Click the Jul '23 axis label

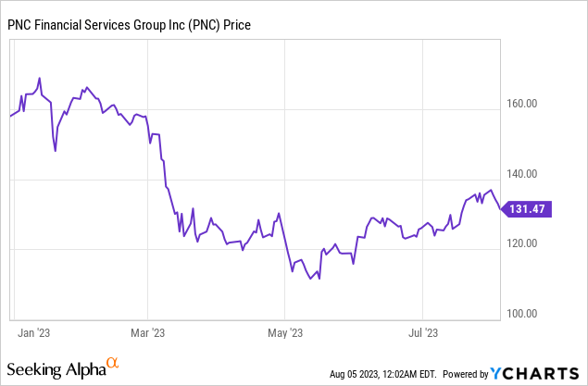[x=423, y=330]
